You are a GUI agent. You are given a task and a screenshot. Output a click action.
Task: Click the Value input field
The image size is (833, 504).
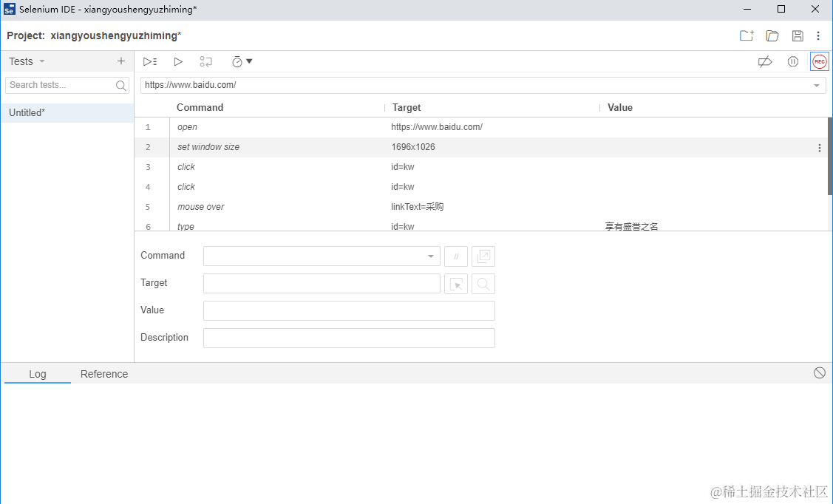click(349, 310)
